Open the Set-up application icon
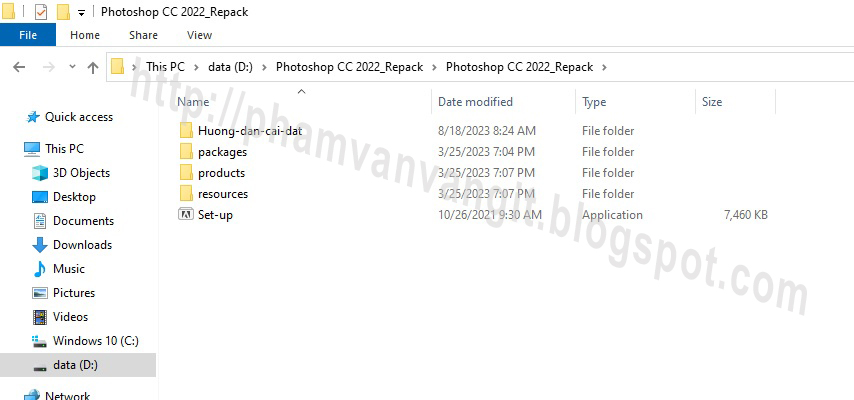Viewport: 854px width, 400px height. coord(186,214)
